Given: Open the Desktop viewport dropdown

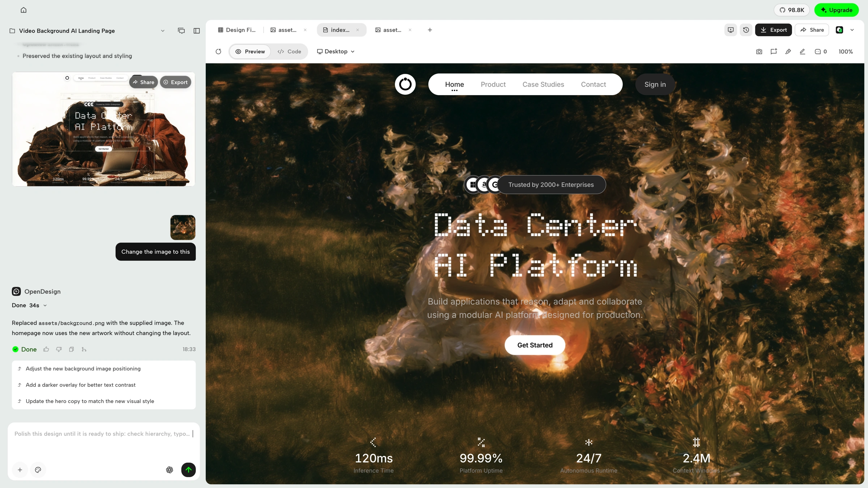Looking at the screenshot, I should click(x=336, y=51).
